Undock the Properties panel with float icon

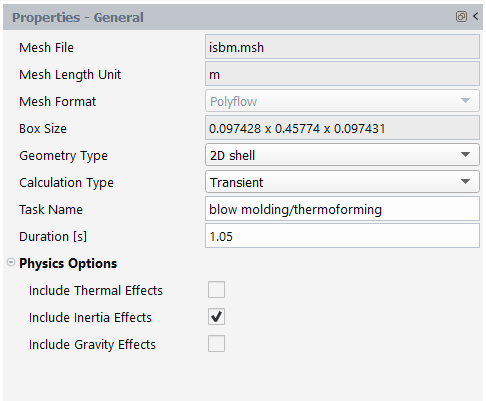(461, 17)
